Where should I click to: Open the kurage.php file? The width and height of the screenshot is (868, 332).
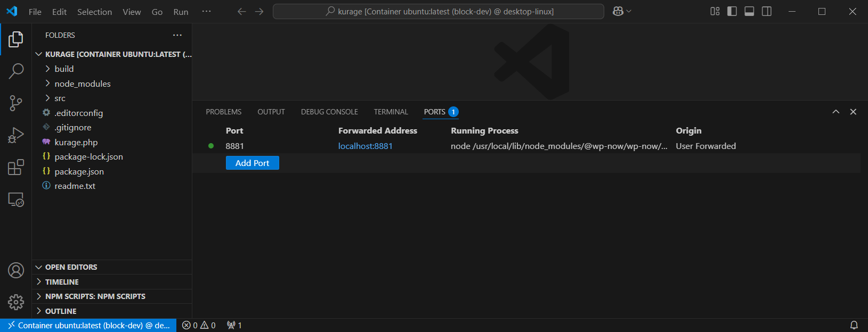click(x=112, y=142)
